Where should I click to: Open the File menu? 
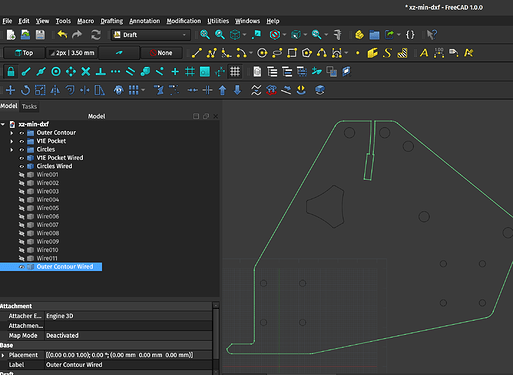click(x=7, y=21)
